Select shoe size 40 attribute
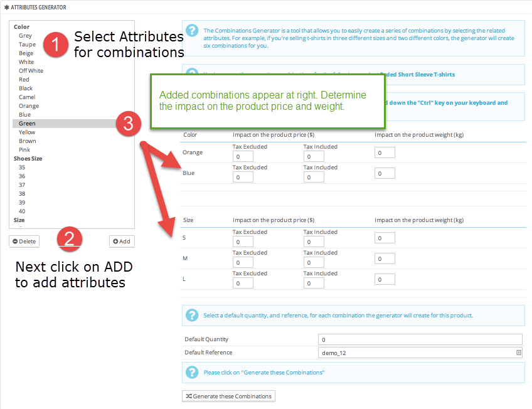 pos(22,211)
